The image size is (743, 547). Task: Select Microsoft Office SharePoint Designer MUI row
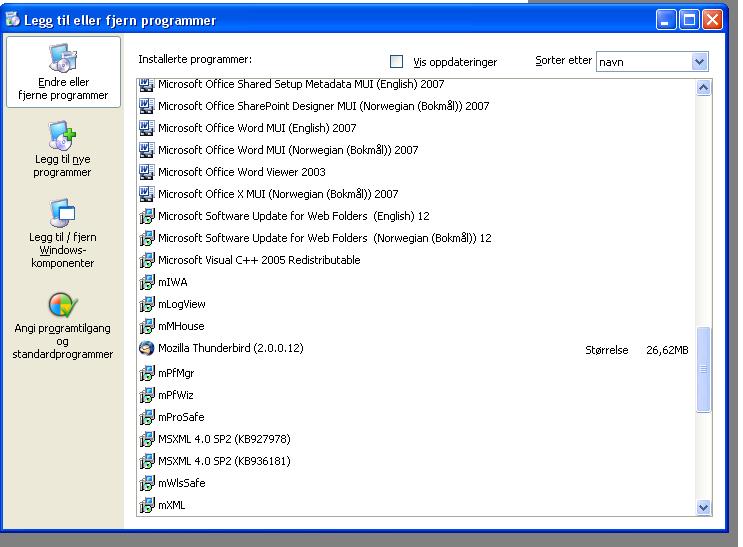pyautogui.click(x=416, y=106)
